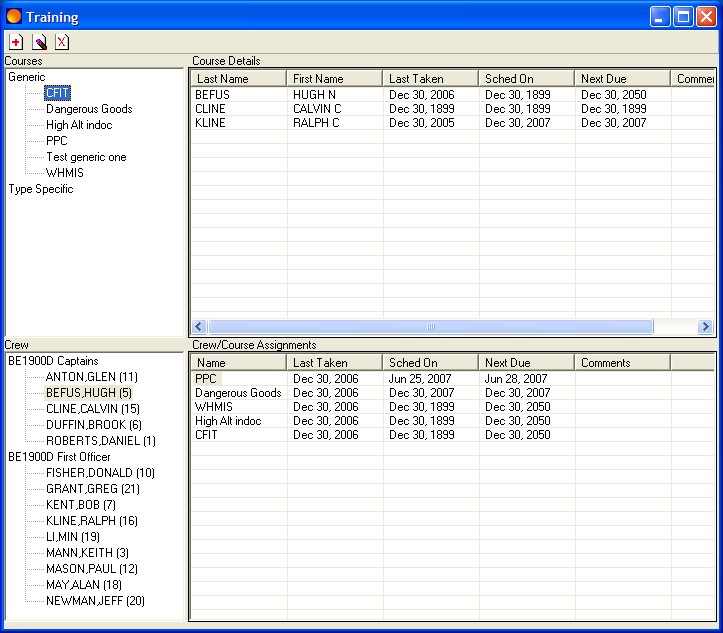
Task: Select the KLINE row in Course Details
Action: (452, 123)
